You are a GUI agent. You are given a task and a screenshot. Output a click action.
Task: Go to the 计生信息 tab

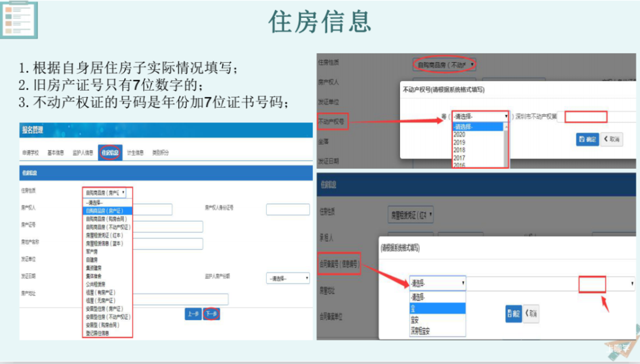point(135,153)
